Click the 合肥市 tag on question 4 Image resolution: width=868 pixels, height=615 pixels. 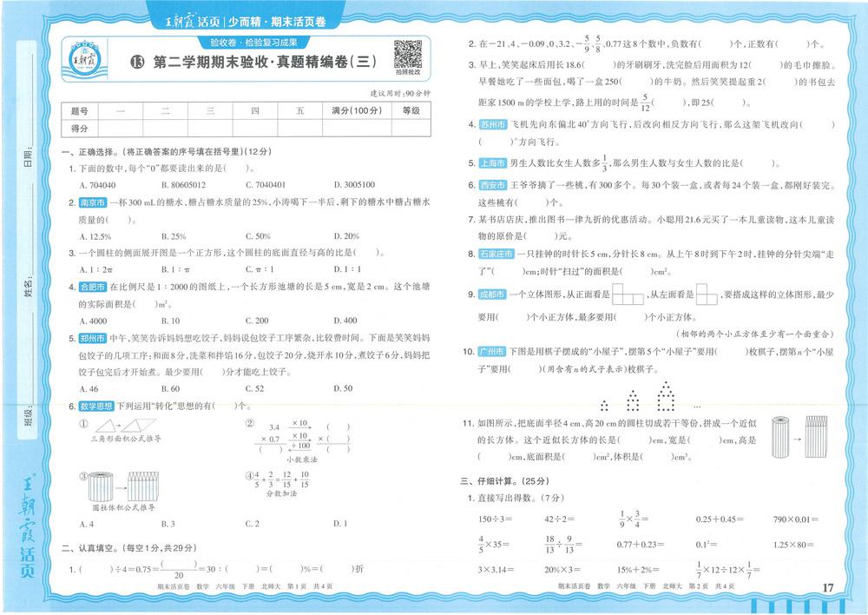pyautogui.click(x=93, y=287)
